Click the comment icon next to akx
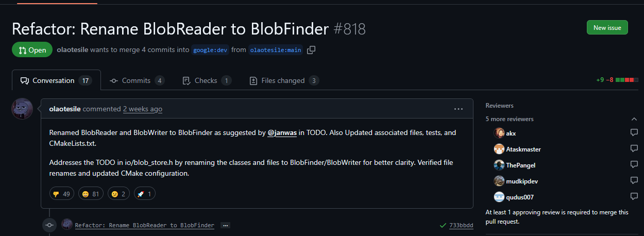 pos(634,133)
